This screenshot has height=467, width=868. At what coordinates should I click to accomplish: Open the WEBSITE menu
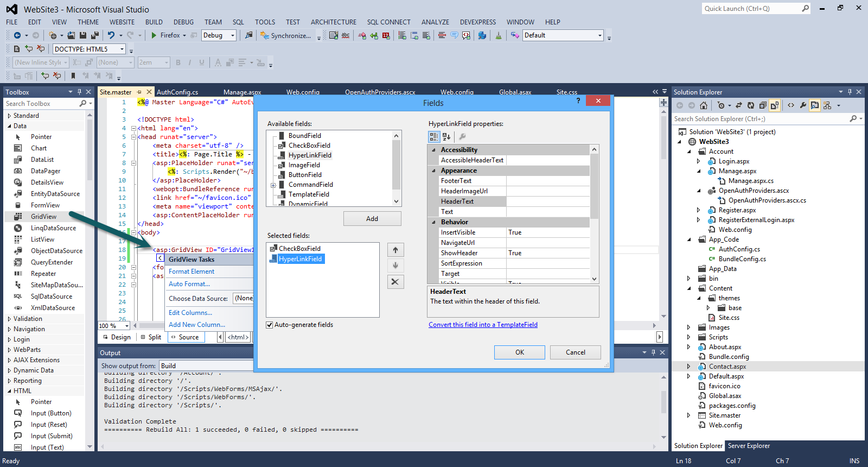click(122, 22)
